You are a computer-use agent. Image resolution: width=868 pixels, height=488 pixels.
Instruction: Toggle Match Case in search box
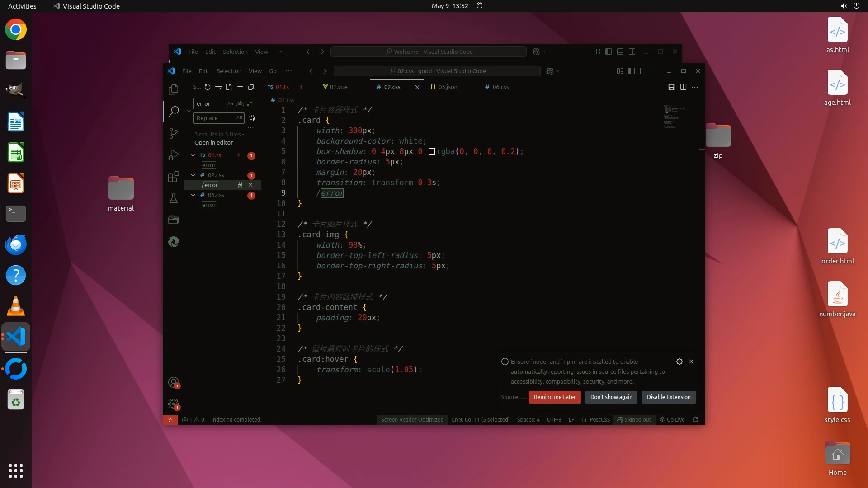(230, 104)
